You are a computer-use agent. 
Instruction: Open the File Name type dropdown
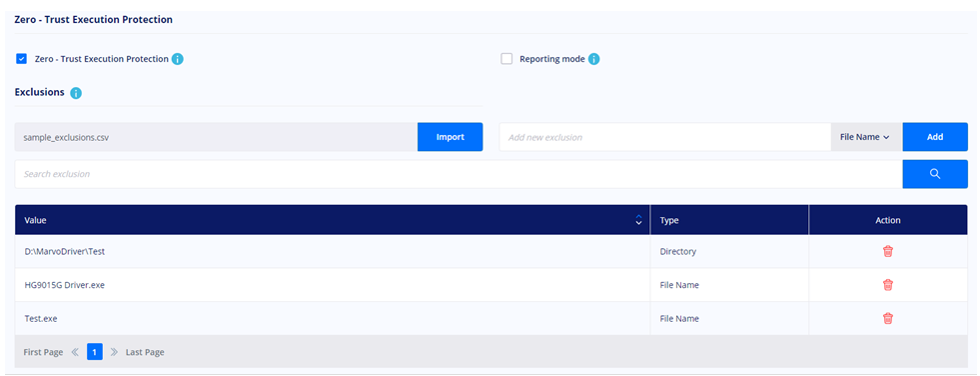(866, 137)
